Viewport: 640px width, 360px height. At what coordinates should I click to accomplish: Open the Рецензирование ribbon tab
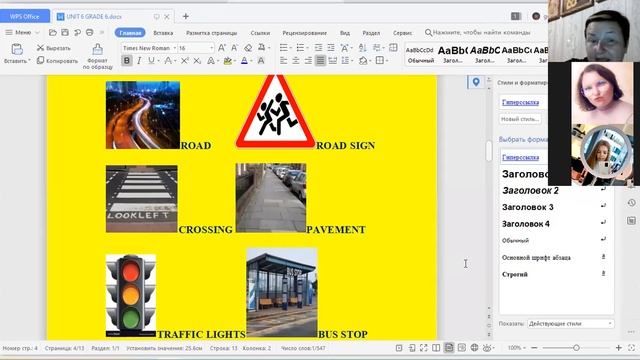pyautogui.click(x=304, y=33)
